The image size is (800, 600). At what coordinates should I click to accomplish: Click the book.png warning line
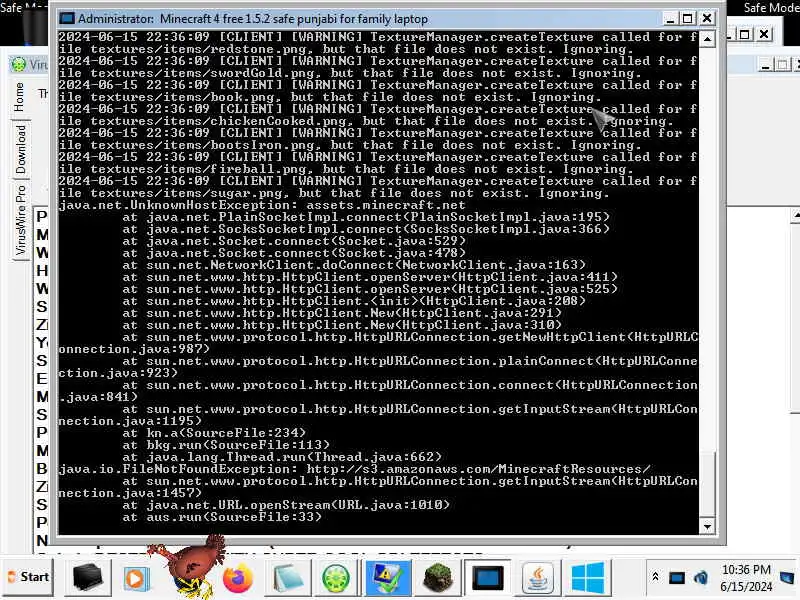pyautogui.click(x=378, y=91)
